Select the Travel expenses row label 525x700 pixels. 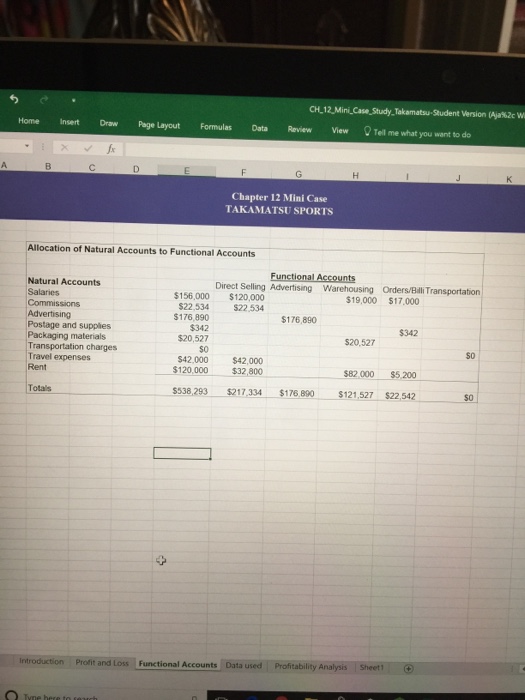click(59, 357)
